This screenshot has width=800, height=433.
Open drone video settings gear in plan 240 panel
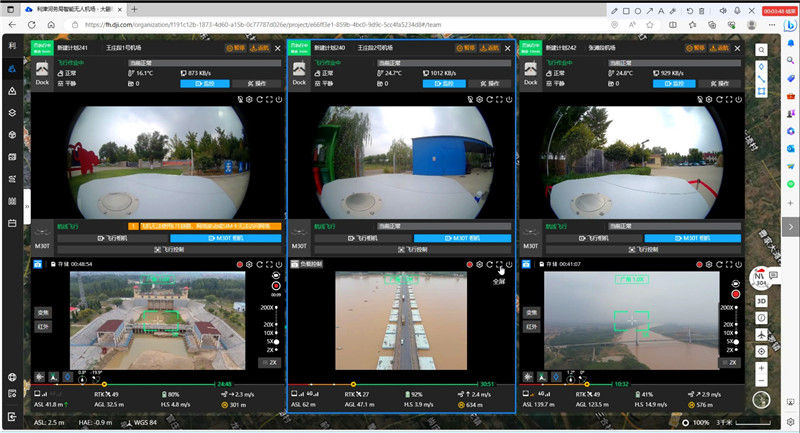pyautogui.click(x=480, y=264)
